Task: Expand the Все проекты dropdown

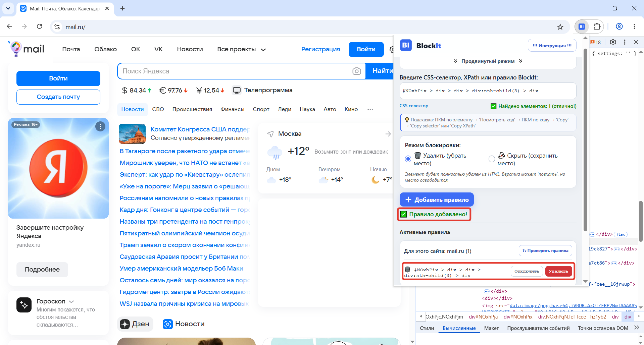Action: pyautogui.click(x=241, y=50)
